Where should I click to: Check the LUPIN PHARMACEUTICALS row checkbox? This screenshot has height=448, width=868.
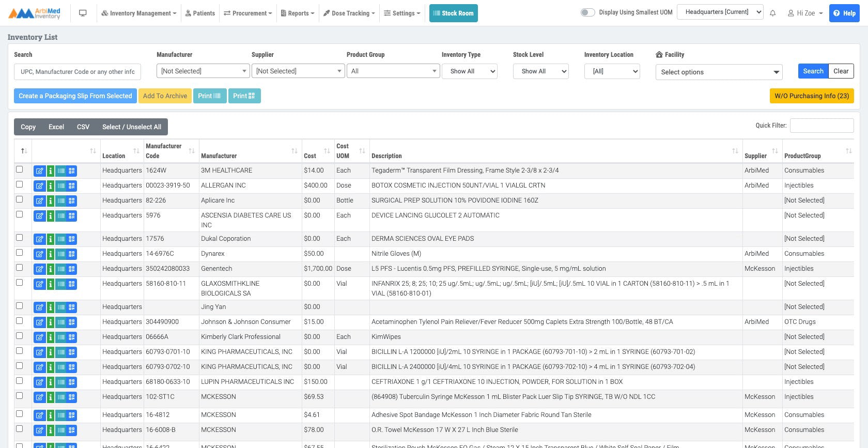tap(20, 381)
